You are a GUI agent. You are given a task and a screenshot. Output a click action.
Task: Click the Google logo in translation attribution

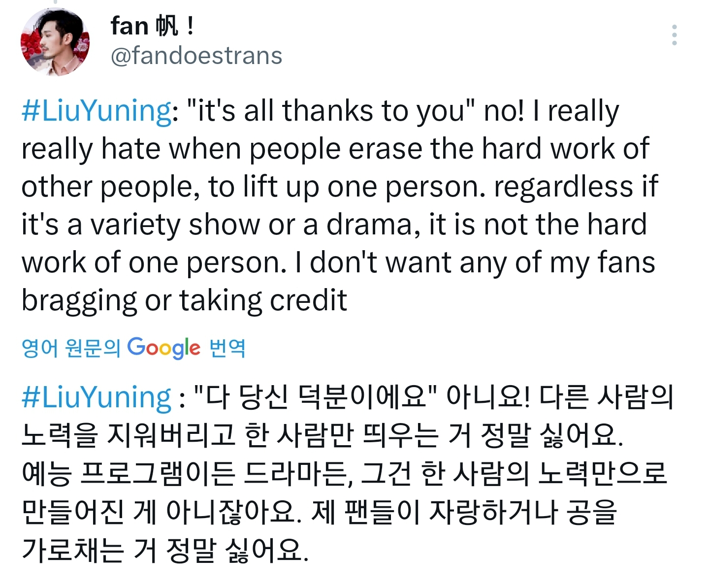164,348
